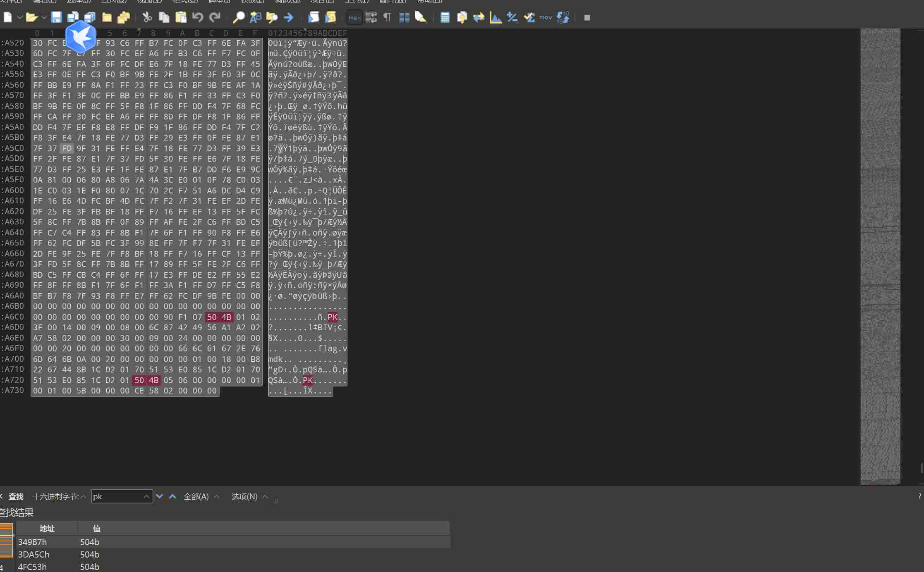
Task: Find next with the down chevron
Action: pyautogui.click(x=160, y=496)
